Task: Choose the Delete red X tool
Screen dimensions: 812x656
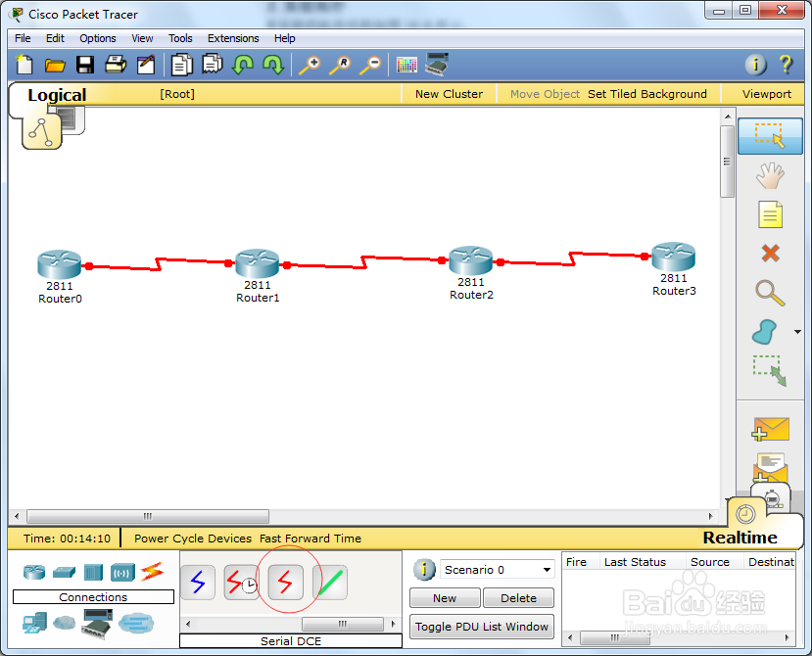Action: tap(771, 254)
